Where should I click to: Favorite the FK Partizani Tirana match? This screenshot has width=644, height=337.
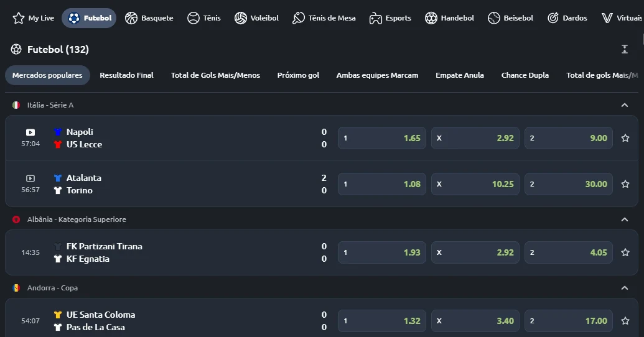625,252
